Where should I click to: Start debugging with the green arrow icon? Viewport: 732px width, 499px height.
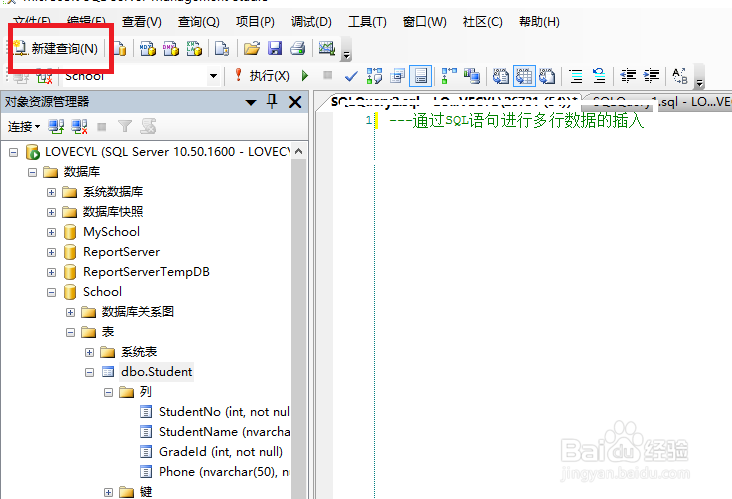(305, 76)
